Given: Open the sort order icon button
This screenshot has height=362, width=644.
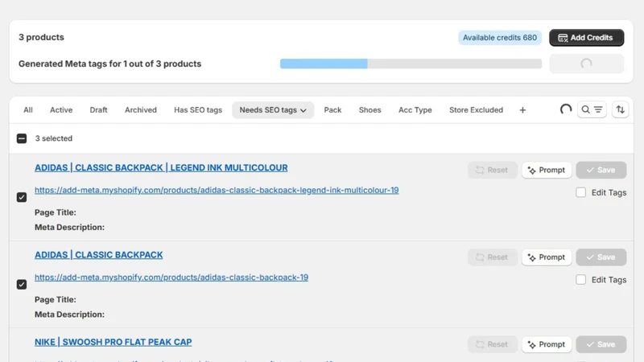Looking at the screenshot, I should [x=620, y=109].
